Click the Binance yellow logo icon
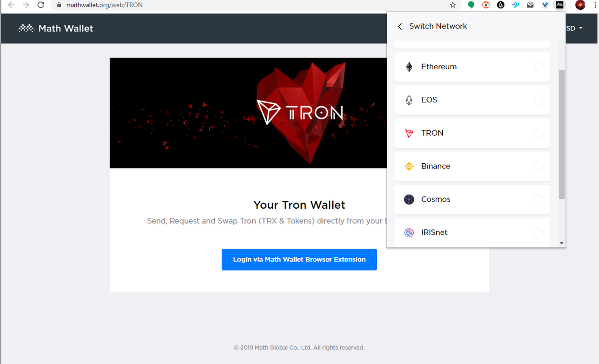 (x=409, y=166)
